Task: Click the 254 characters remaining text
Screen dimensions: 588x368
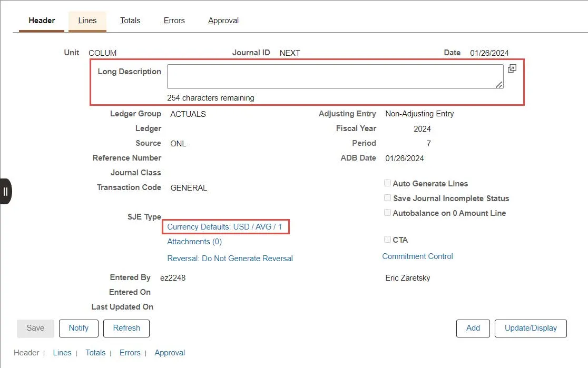Action: click(211, 98)
